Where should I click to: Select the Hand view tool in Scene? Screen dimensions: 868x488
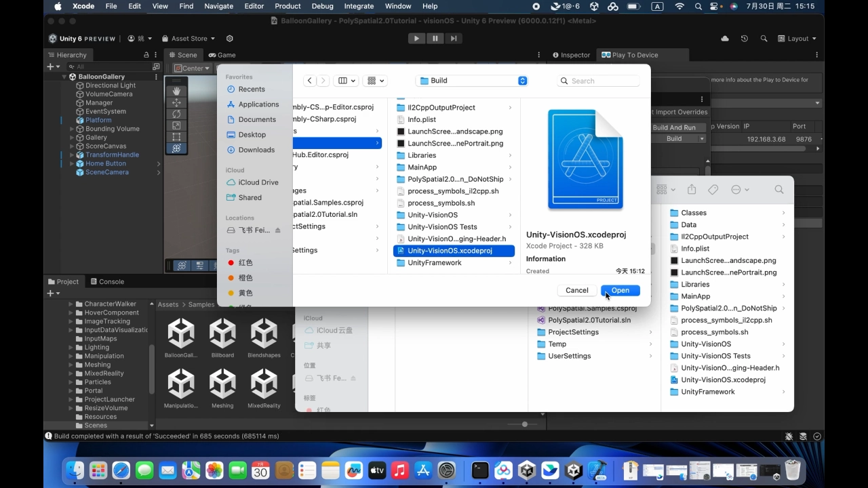176,91
